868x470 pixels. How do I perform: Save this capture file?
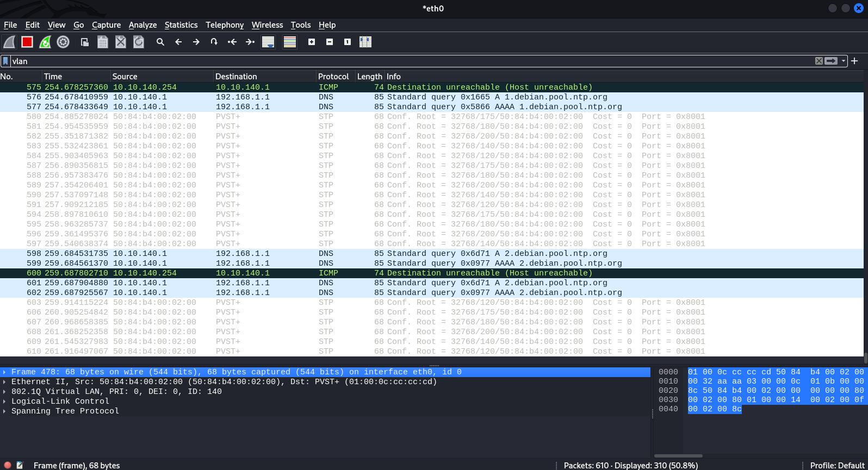pos(103,42)
